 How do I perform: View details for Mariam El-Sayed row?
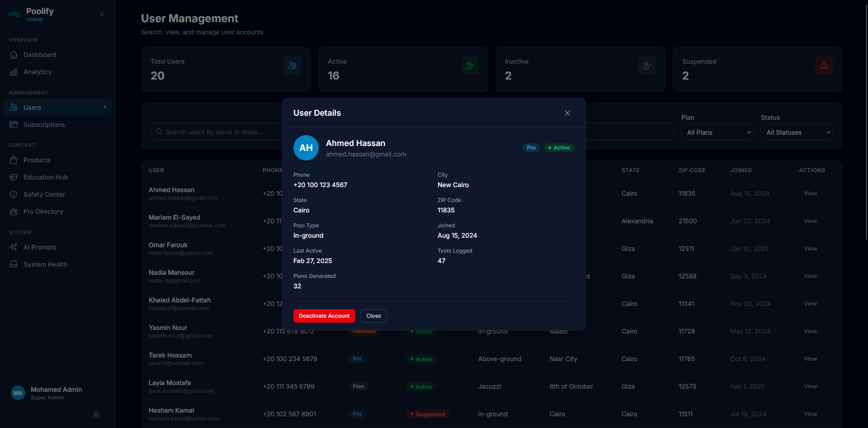810,221
